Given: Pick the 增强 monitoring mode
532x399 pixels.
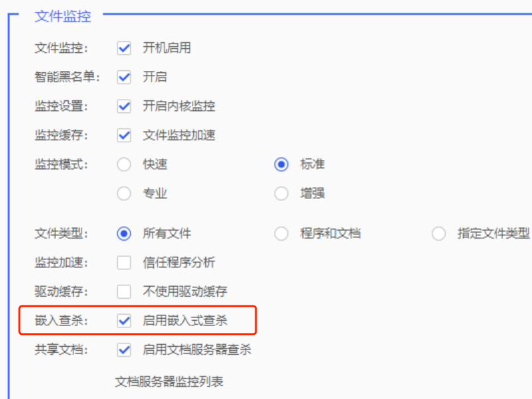Looking at the screenshot, I should tap(281, 194).
